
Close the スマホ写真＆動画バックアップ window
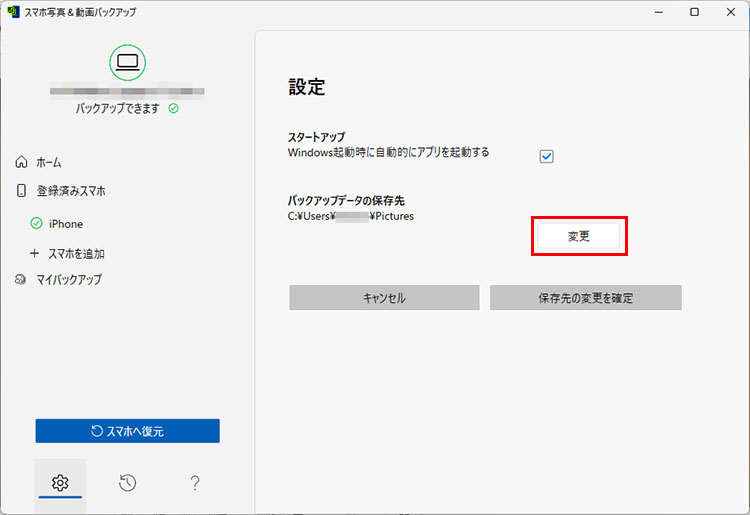pos(729,12)
